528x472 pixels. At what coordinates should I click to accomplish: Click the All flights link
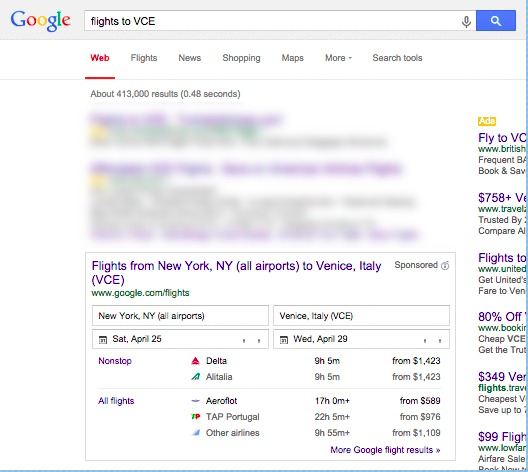(116, 401)
